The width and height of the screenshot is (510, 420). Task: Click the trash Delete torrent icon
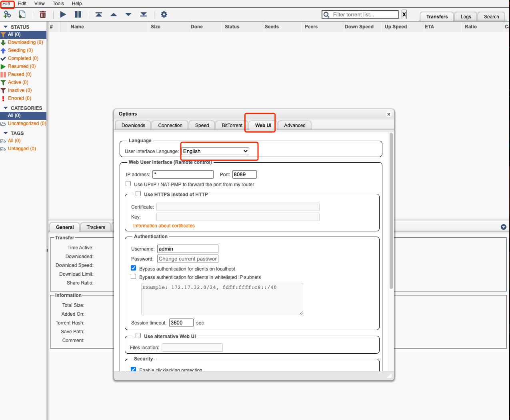43,14
